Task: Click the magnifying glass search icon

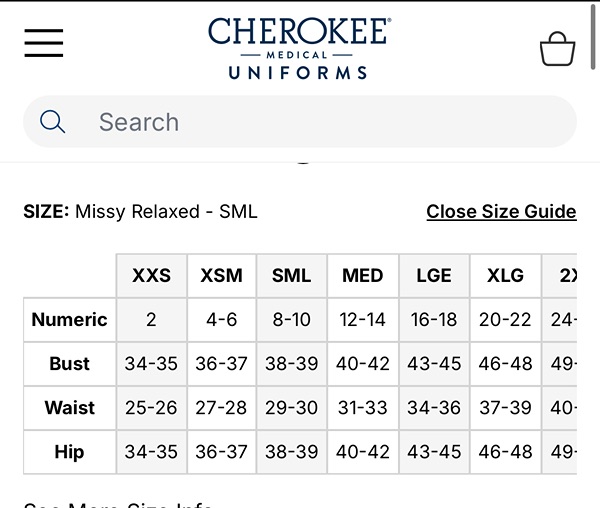Action: pos(53,122)
